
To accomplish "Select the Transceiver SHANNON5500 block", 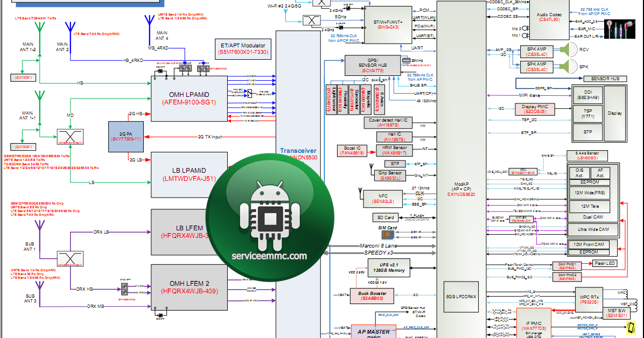I will (298, 151).
